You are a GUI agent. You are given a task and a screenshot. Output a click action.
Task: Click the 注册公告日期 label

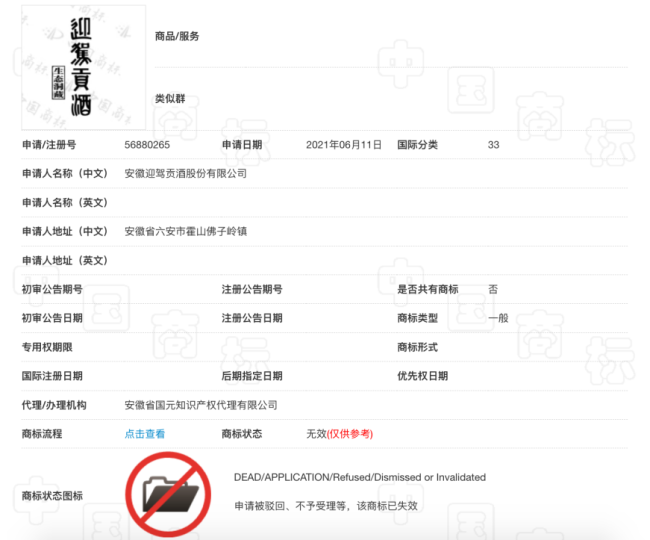tap(252, 318)
